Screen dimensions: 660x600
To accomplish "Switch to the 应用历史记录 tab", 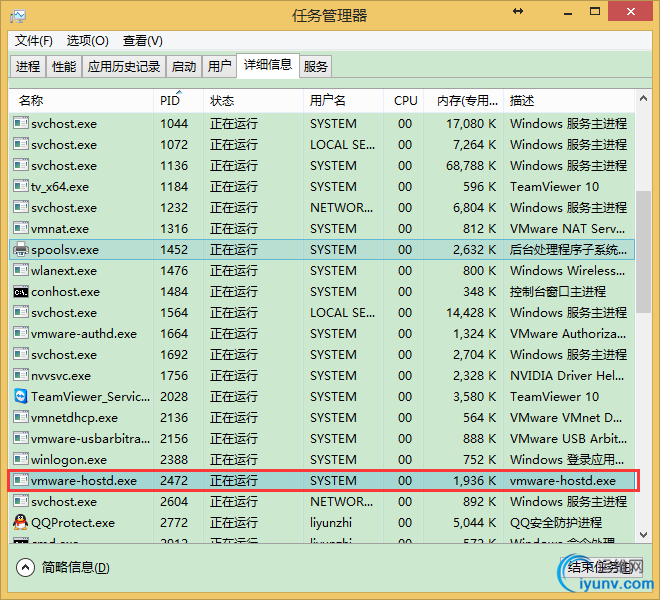I will (x=124, y=67).
